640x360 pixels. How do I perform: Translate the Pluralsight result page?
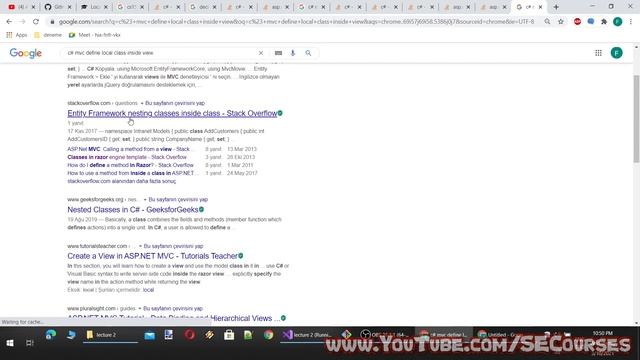click(173, 309)
